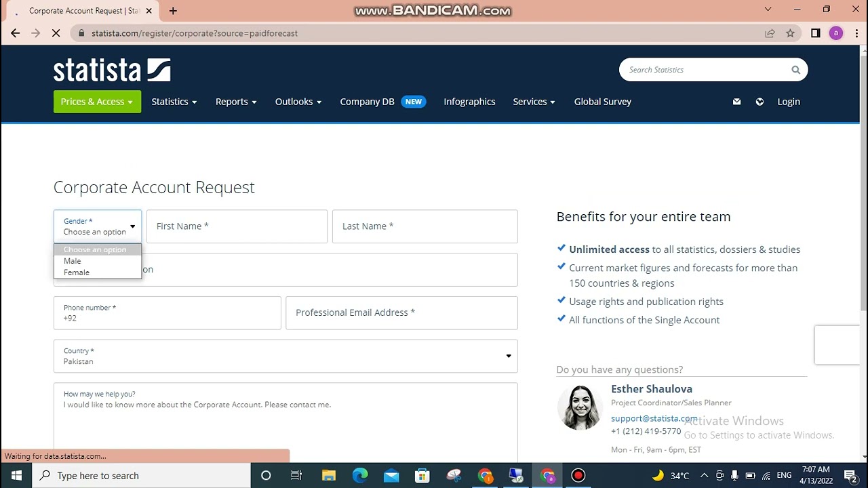Open the Prices & Access dropdown
The height and width of the screenshot is (488, 868).
tap(97, 102)
